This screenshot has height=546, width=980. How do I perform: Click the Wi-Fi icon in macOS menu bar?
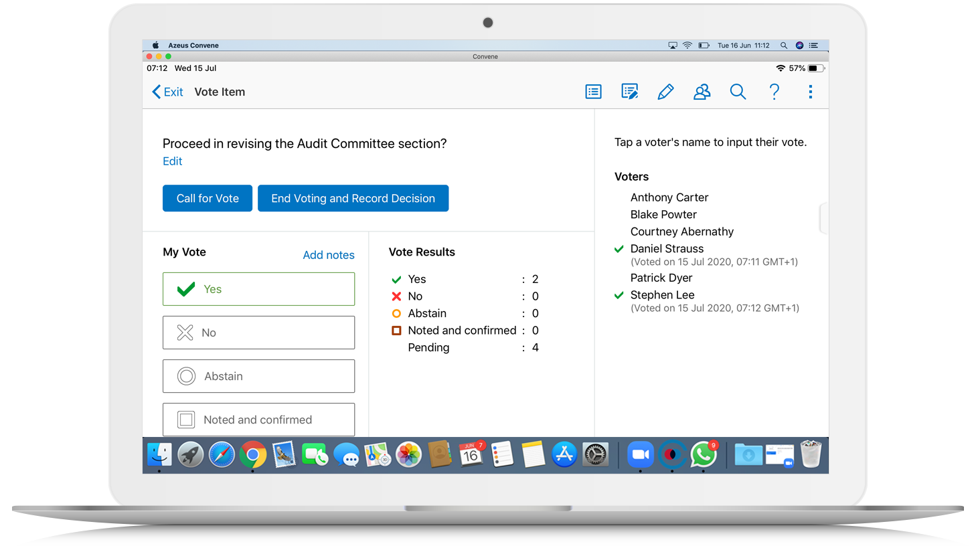[x=687, y=45]
